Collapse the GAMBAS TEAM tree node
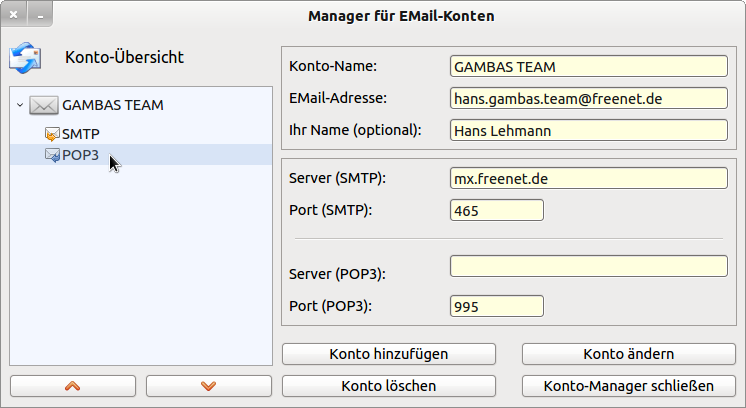 (19, 105)
